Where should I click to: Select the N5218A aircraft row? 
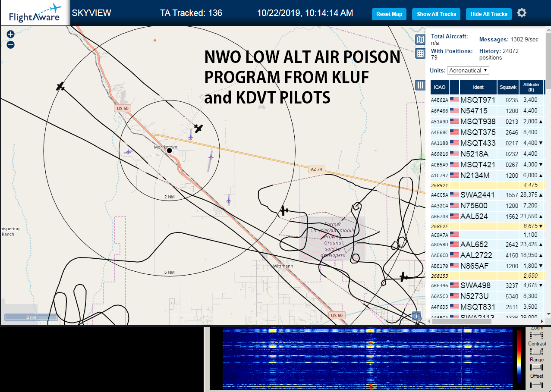[x=488, y=154]
